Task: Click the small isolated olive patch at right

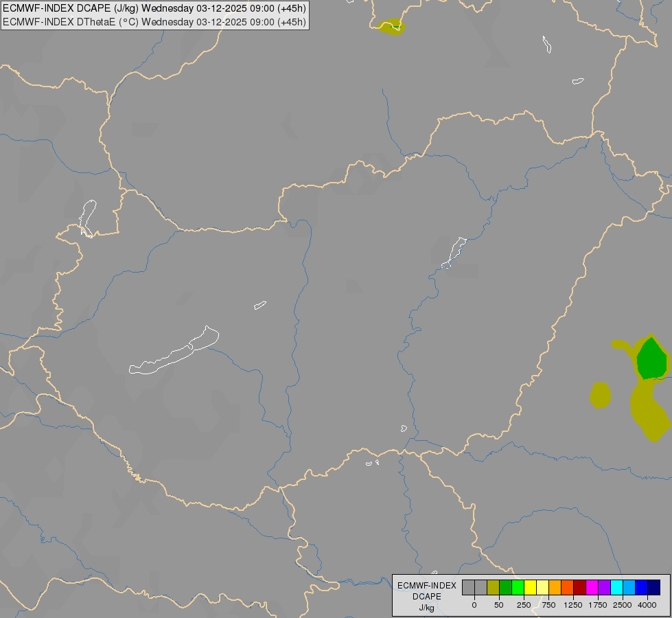Action: pyautogui.click(x=600, y=395)
